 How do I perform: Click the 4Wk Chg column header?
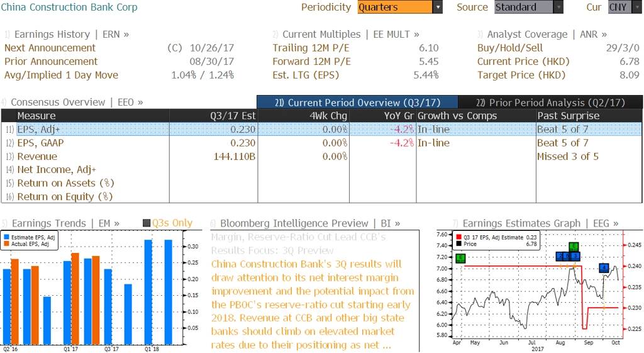[304, 116]
